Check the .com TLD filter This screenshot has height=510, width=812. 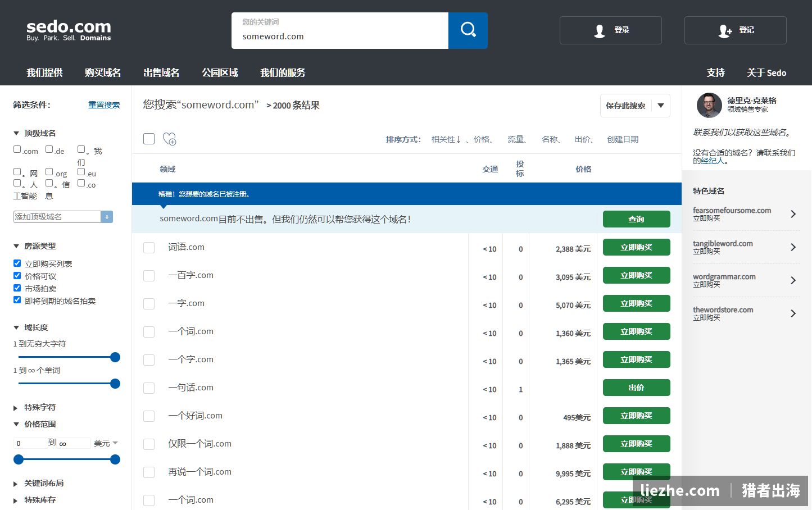17,149
